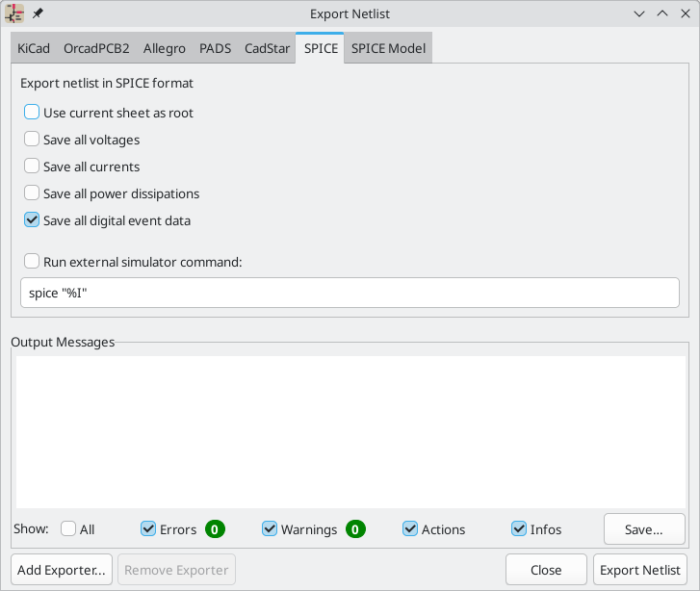The height and width of the screenshot is (591, 700).
Task: Click the simulator command text field
Action: [x=350, y=294]
